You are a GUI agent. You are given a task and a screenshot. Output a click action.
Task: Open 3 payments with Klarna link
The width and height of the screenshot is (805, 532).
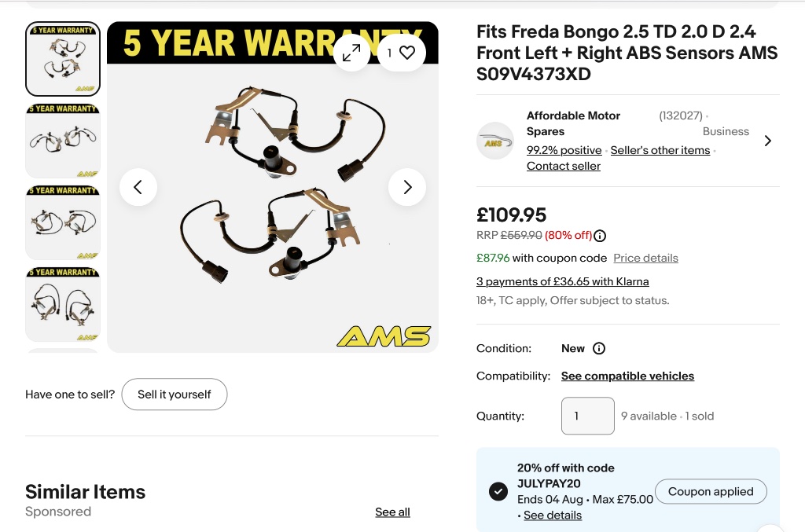[x=562, y=281]
